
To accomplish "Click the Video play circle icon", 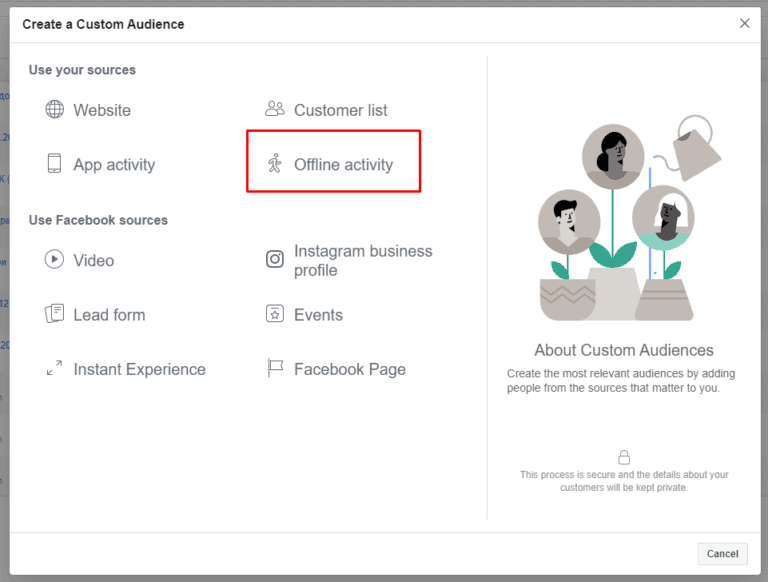I will (54, 259).
